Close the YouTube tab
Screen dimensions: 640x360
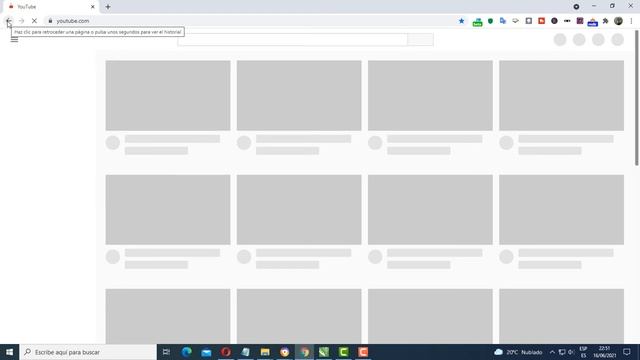(x=93, y=7)
